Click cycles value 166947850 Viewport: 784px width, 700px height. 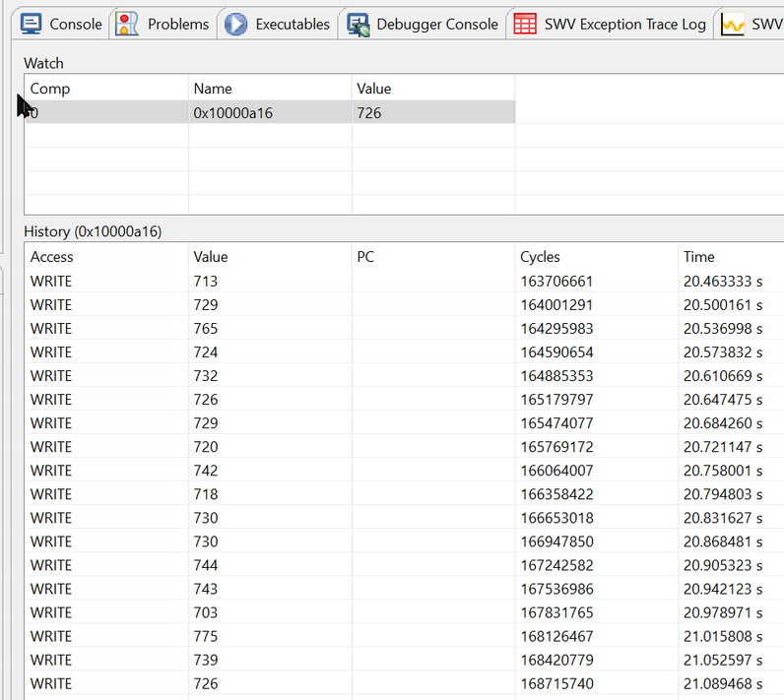(556, 541)
